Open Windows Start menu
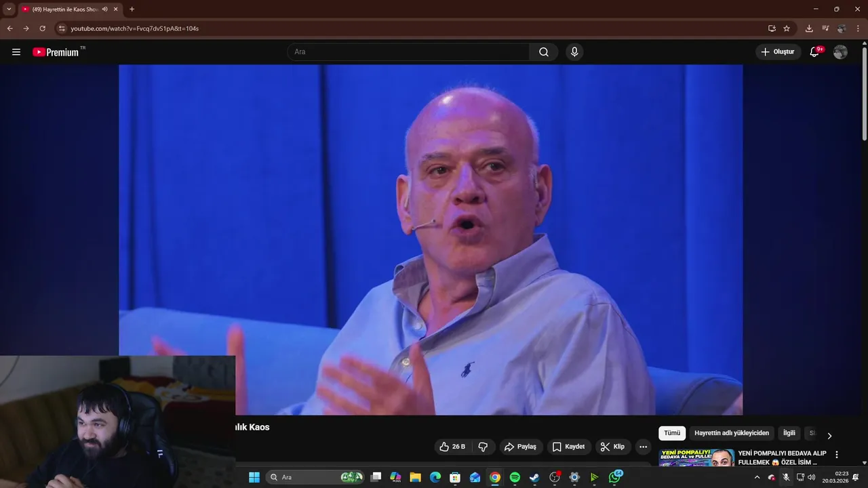Viewport: 868px width, 488px height. click(x=254, y=477)
